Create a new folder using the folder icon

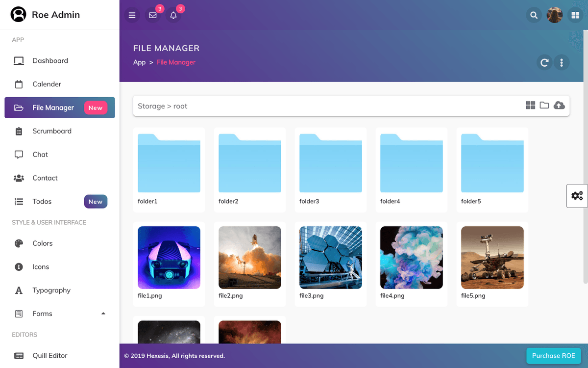[544, 105]
